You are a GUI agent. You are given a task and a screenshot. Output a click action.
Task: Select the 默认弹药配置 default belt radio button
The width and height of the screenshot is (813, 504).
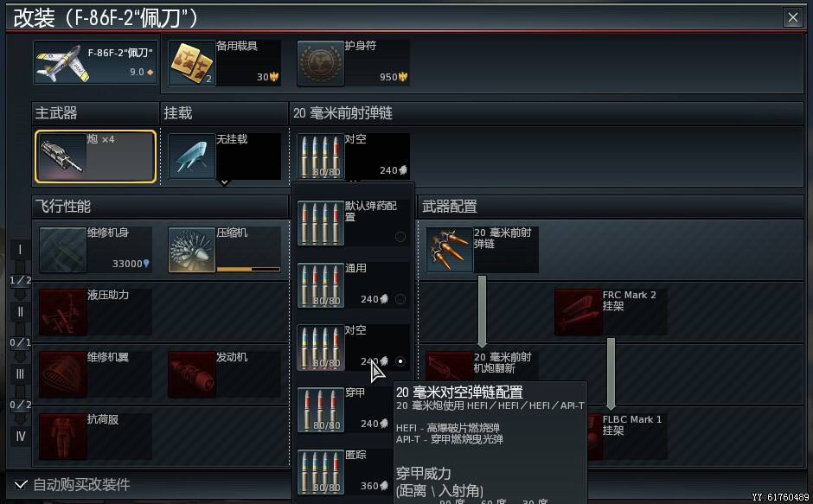click(x=400, y=237)
